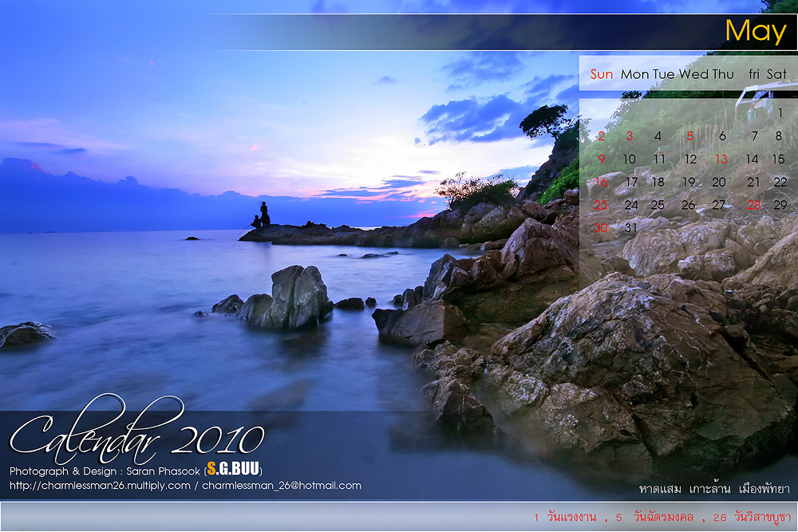Click the "Photograph & Design : Saran Phasook" credit
Image resolution: width=798 pixels, height=532 pixels.
(x=105, y=471)
